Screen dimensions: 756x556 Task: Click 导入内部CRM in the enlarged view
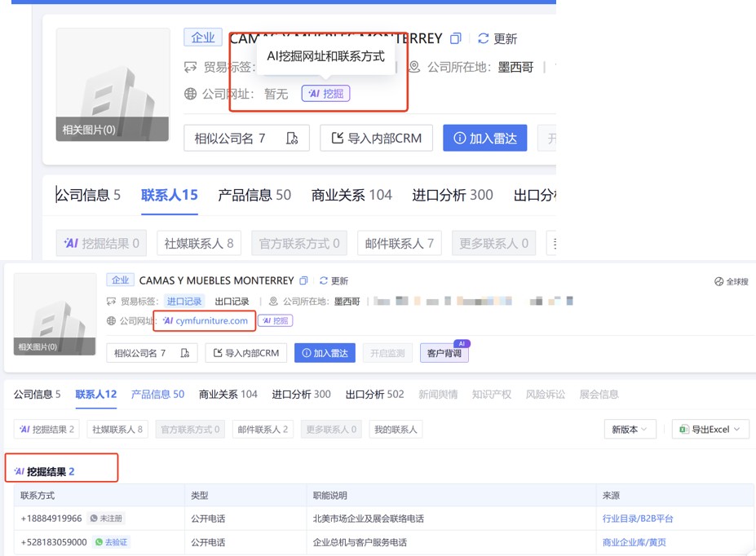click(x=376, y=139)
